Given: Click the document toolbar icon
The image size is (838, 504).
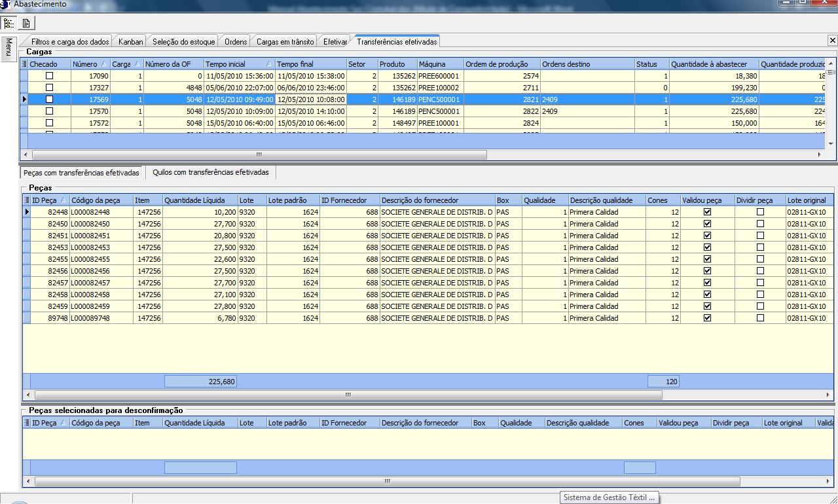Looking at the screenshot, I should point(26,23).
